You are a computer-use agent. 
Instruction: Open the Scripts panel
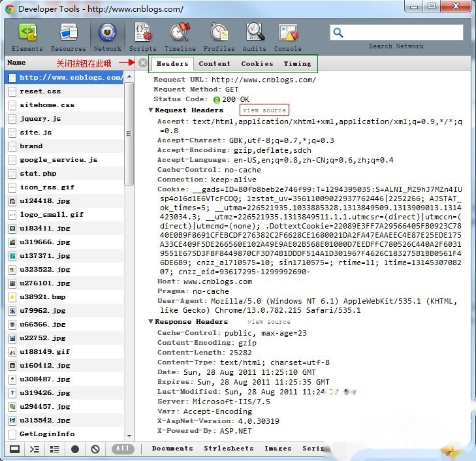143,37
